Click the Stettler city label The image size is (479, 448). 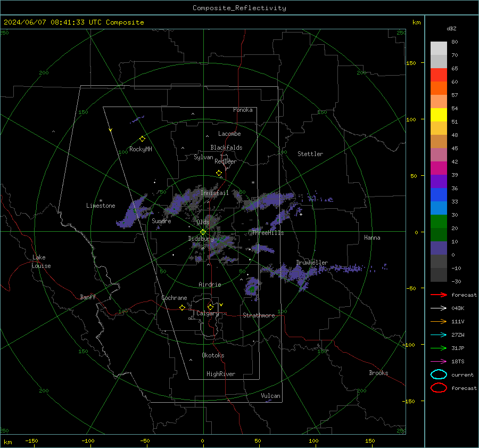click(x=310, y=154)
